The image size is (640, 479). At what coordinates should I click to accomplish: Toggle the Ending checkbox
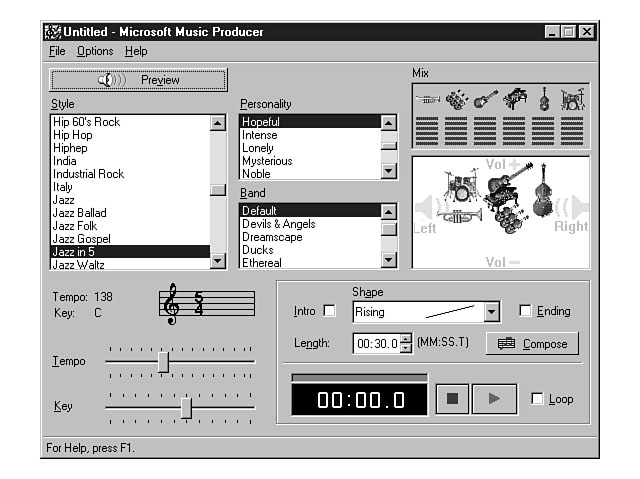point(526,311)
